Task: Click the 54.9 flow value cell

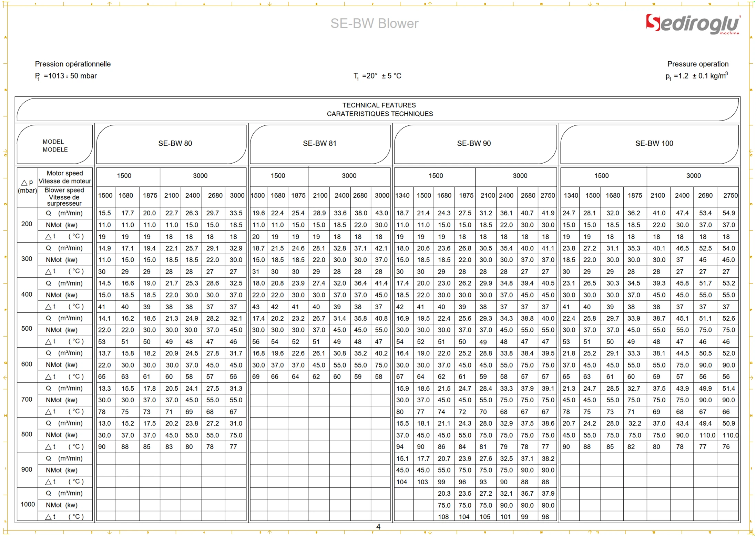Action: point(728,213)
